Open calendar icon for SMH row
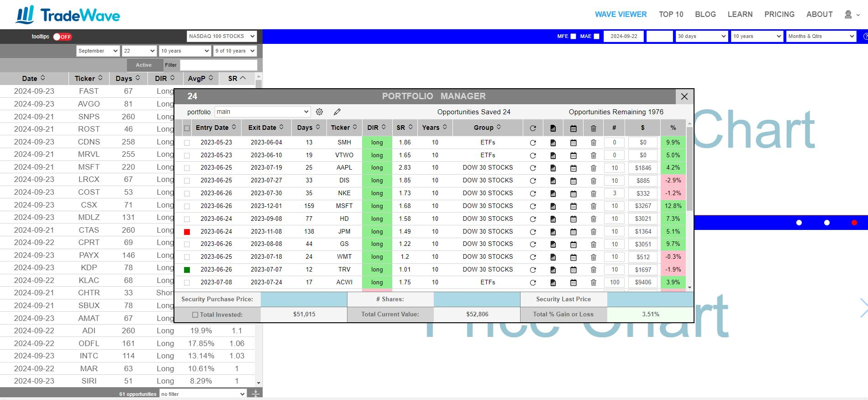Screen dimensions: 868x400 (573, 143)
